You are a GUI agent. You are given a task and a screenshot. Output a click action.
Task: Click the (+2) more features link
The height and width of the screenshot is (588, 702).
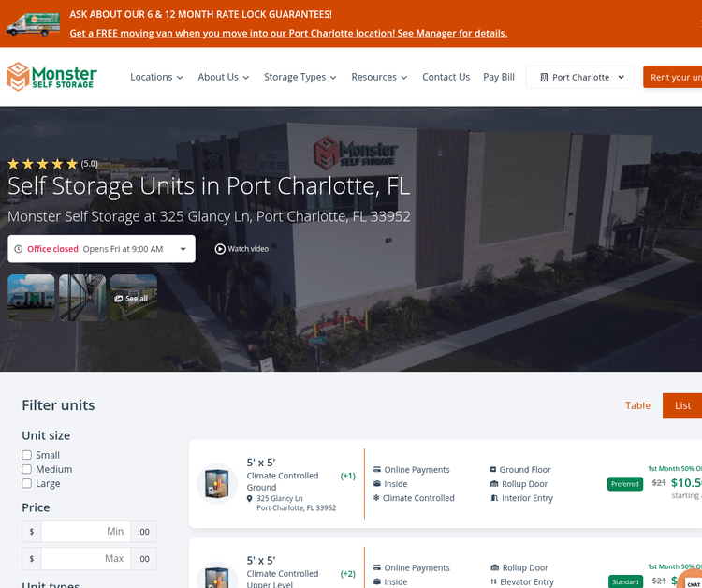tap(348, 574)
